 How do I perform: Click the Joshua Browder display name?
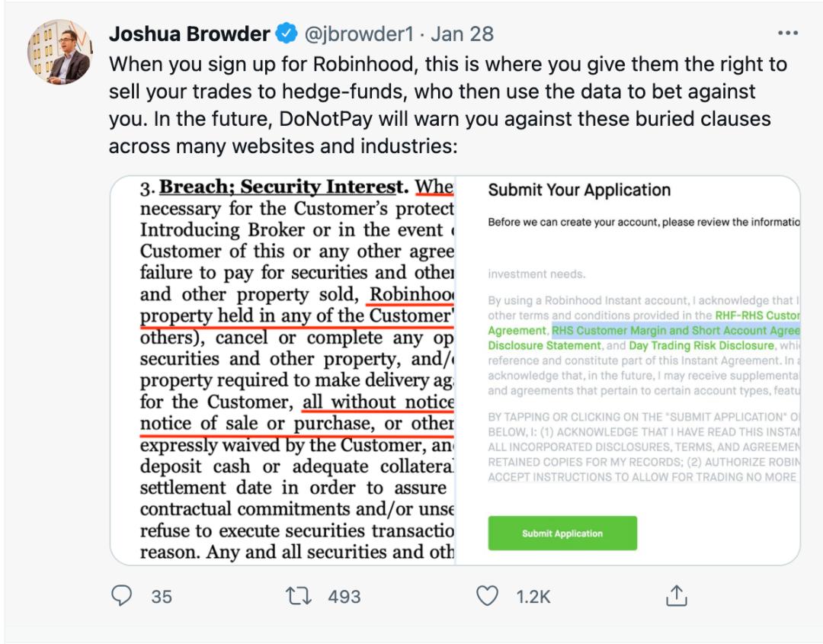click(189, 34)
